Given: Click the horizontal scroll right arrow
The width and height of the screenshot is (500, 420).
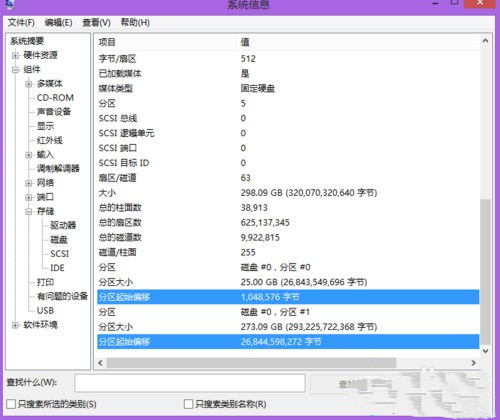Looking at the screenshot, I should click(x=474, y=363).
